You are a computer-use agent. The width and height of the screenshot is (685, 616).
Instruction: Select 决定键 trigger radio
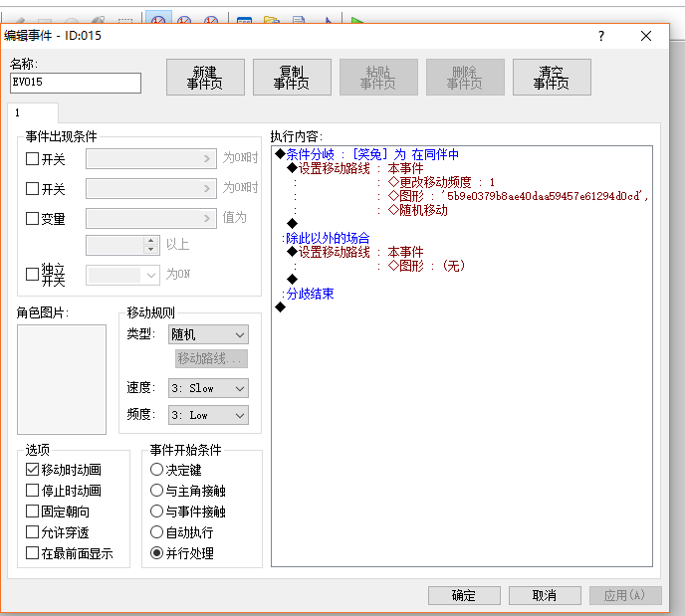(x=156, y=470)
